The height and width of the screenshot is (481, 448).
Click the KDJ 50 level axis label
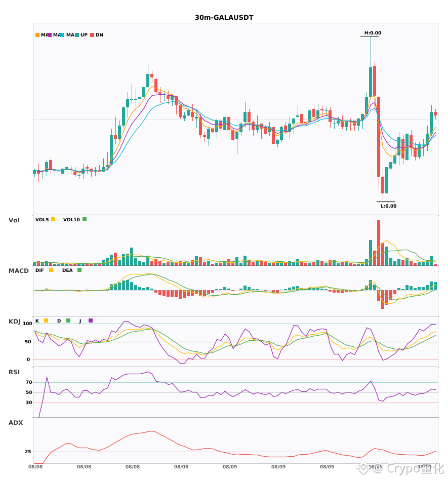(28, 342)
